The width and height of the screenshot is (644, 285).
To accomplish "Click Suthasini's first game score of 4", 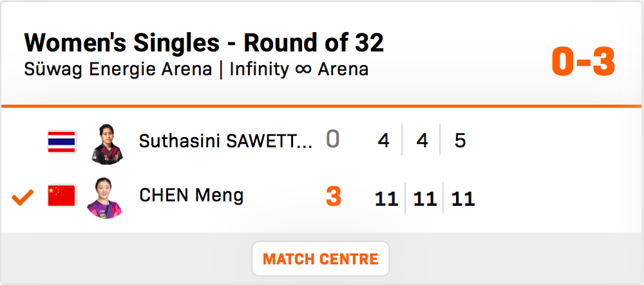I will (384, 141).
